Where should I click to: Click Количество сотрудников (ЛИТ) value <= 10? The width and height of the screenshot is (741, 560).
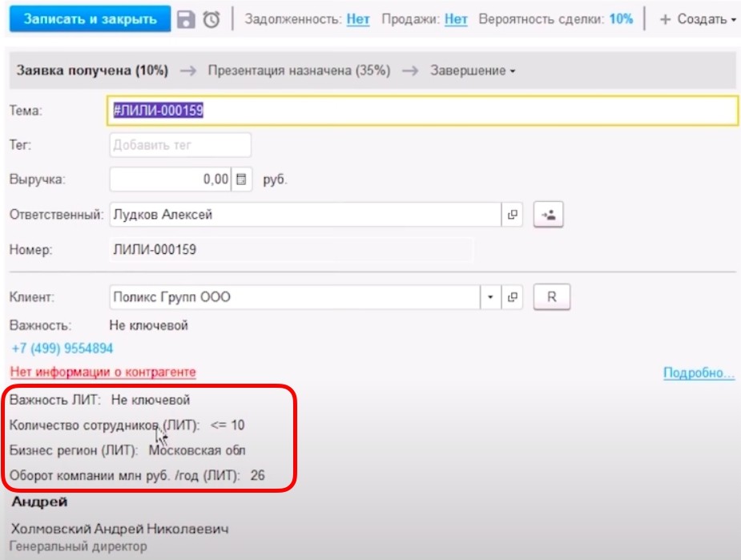(x=228, y=425)
